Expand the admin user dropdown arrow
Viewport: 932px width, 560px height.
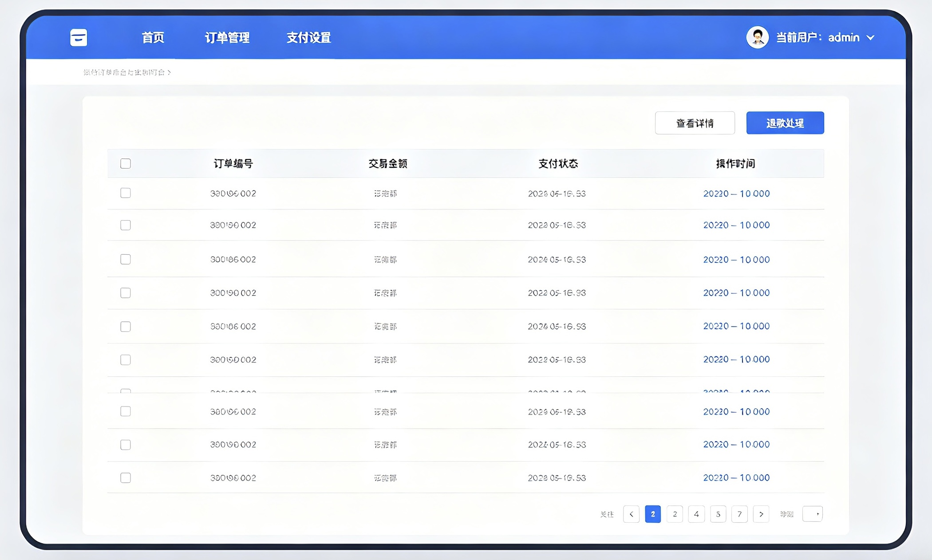(x=871, y=38)
